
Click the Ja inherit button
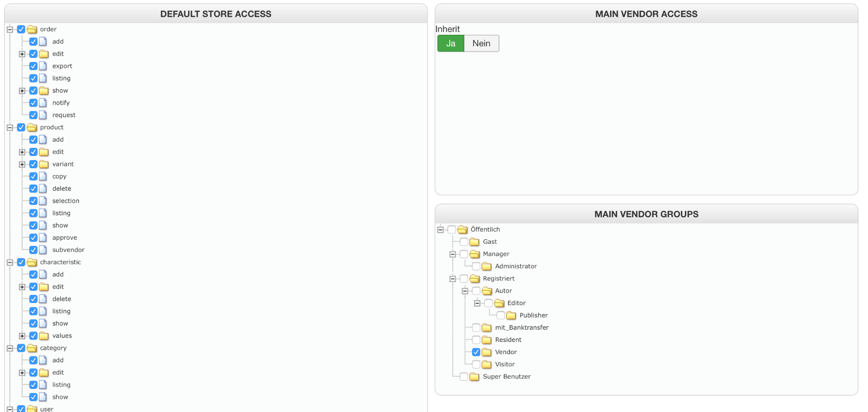point(451,43)
